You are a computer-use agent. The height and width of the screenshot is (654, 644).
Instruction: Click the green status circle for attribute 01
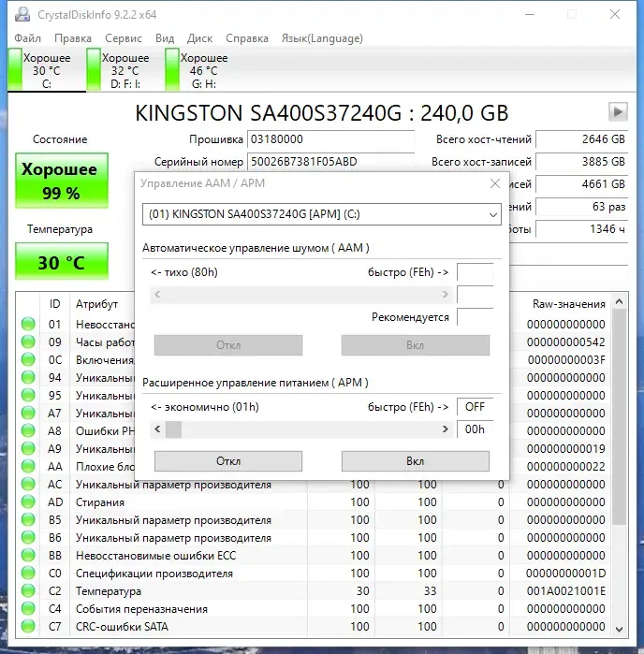28,324
